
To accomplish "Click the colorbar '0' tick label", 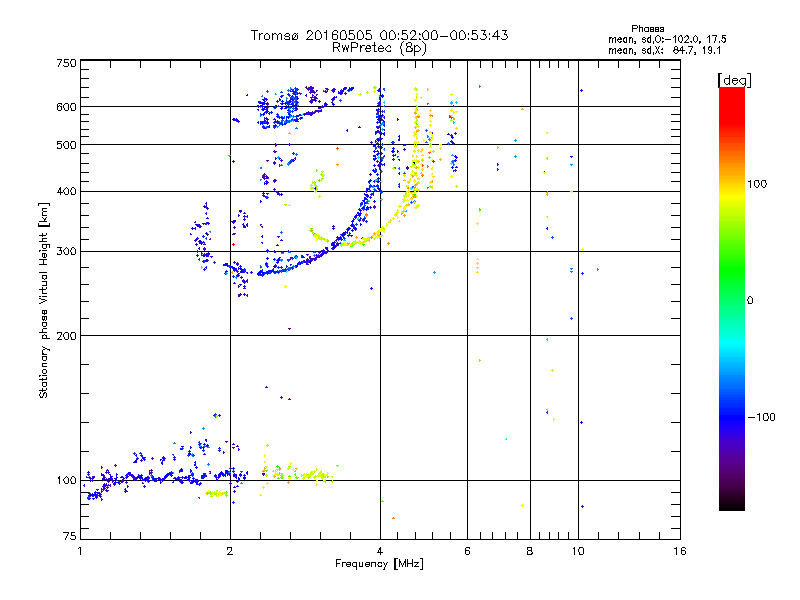I will tap(750, 301).
